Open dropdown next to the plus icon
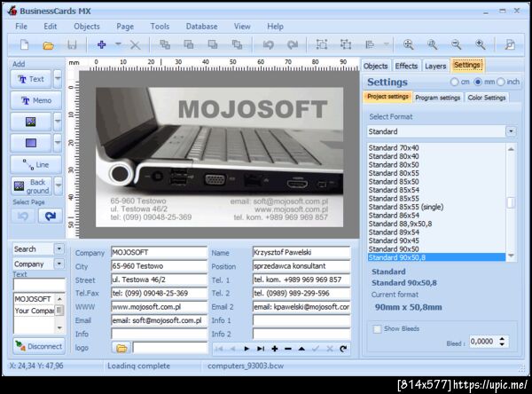The width and height of the screenshot is (532, 394). pyautogui.click(x=118, y=44)
